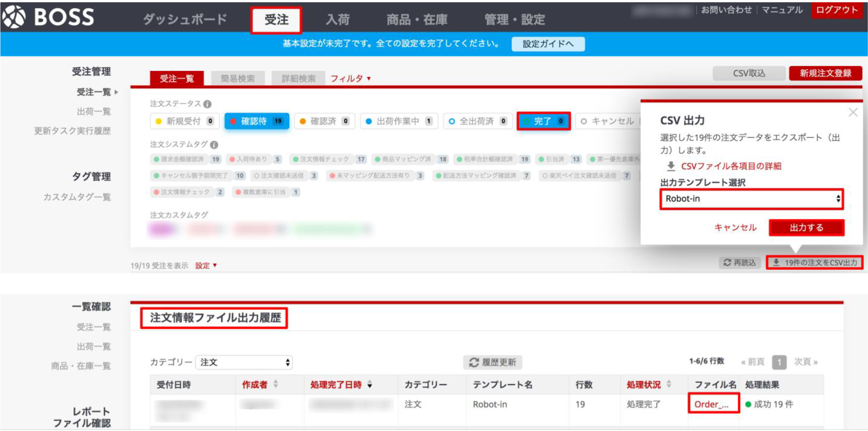This screenshot has height=431, width=868.
Task: Click the download icon beside CSVファイル各項目の詳細
Action: [670, 165]
